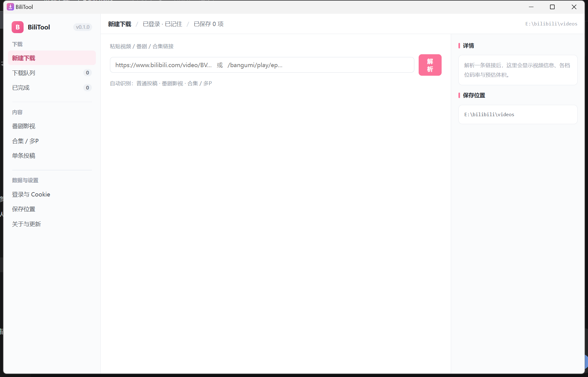The height and width of the screenshot is (377, 588).
Task: Click the details placeholder description card
Action: pos(518,70)
